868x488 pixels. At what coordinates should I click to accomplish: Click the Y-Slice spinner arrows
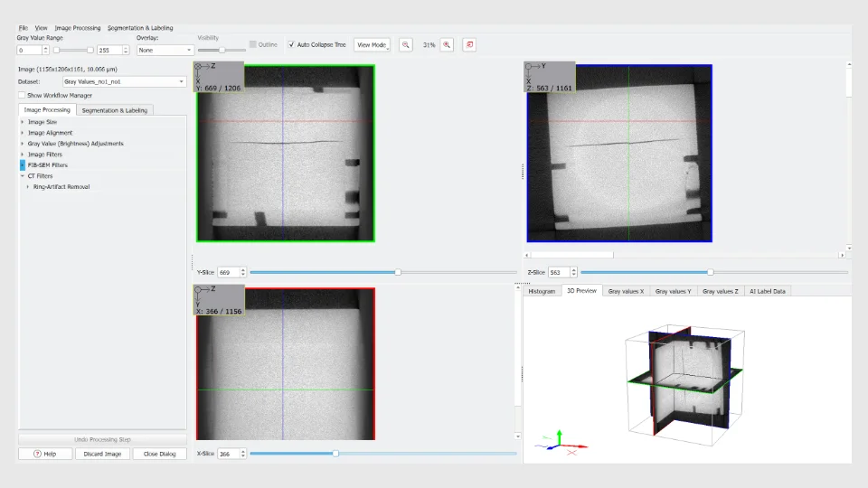(243, 272)
